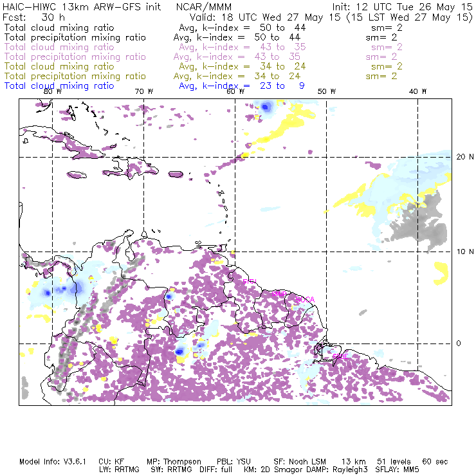Click the '0' equator latitude label
Viewport: 476px width, 476px height.
459,343
